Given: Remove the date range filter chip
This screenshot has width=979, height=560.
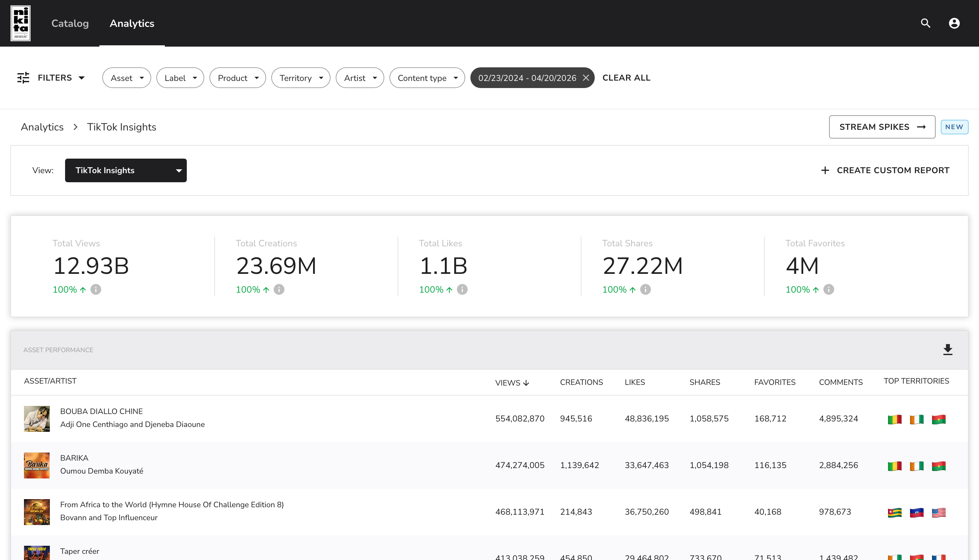Looking at the screenshot, I should [x=585, y=78].
